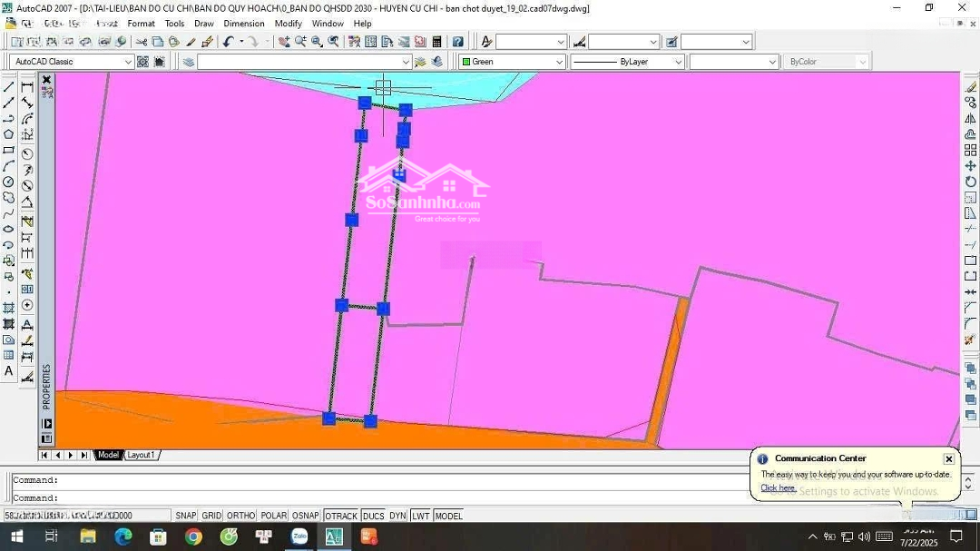Close the Communication Center balloon
Screen dimensions: 980x551
pyautogui.click(x=948, y=459)
